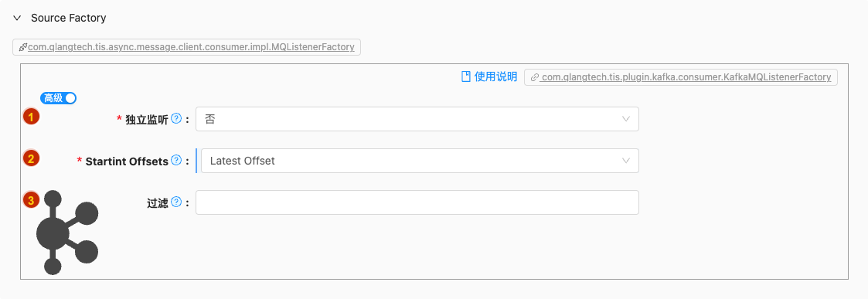
Task: Click the red step badge number 1
Action: [31, 117]
